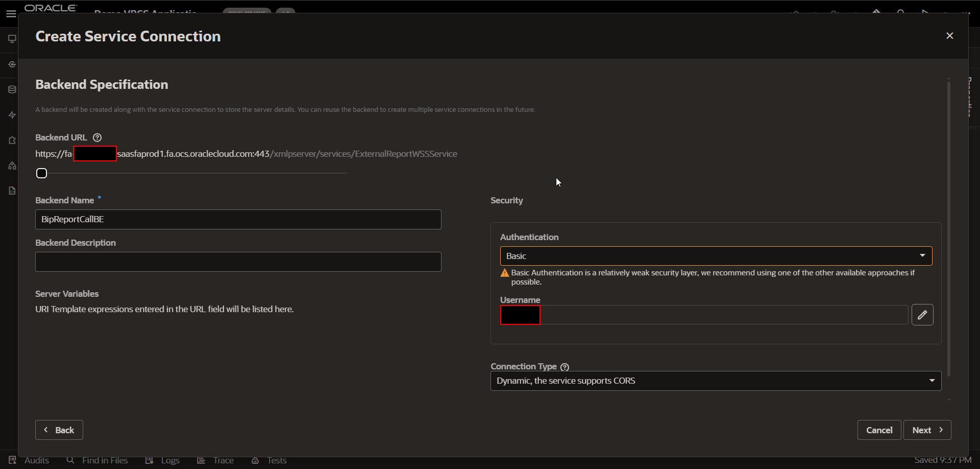Open Find in Files tab
This screenshot has width=980, height=469.
[97, 460]
